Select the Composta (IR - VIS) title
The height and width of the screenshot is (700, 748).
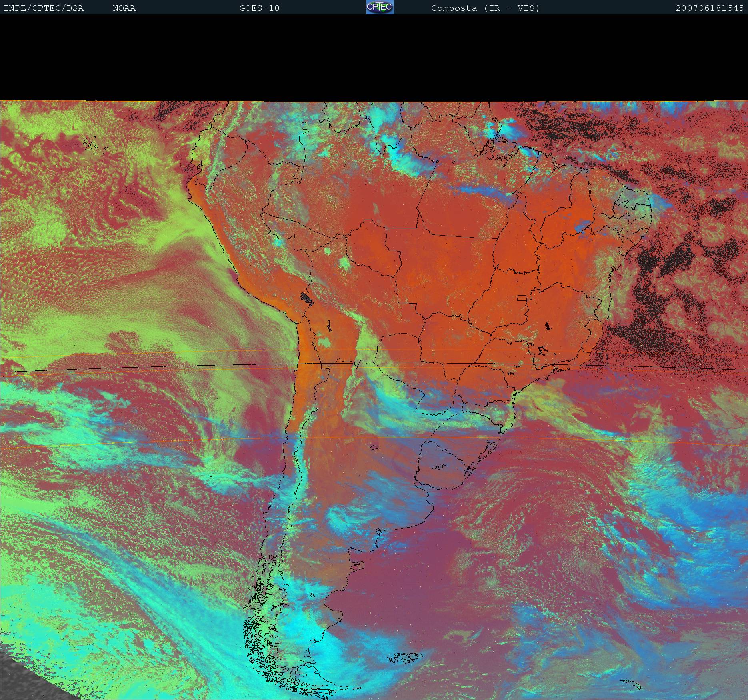point(485,8)
